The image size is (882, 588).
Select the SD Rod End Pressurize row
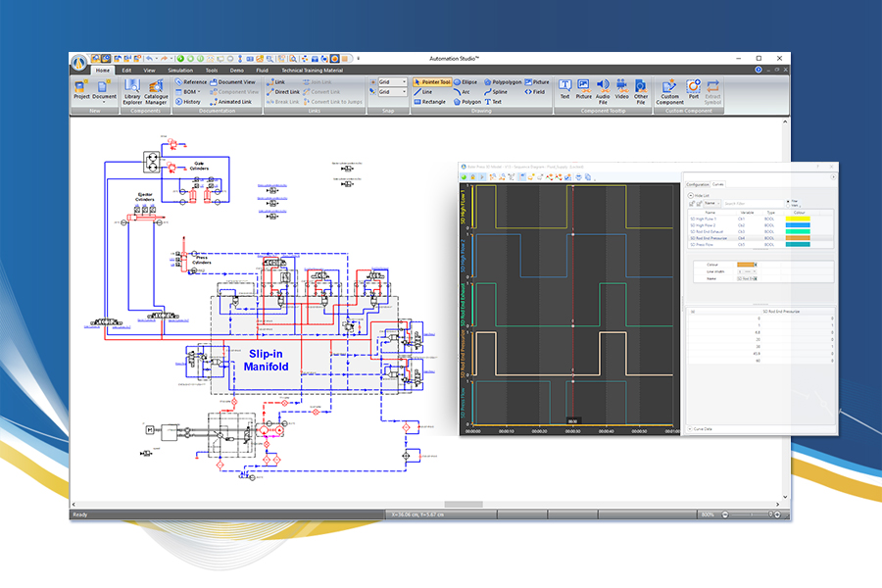[x=760, y=238]
